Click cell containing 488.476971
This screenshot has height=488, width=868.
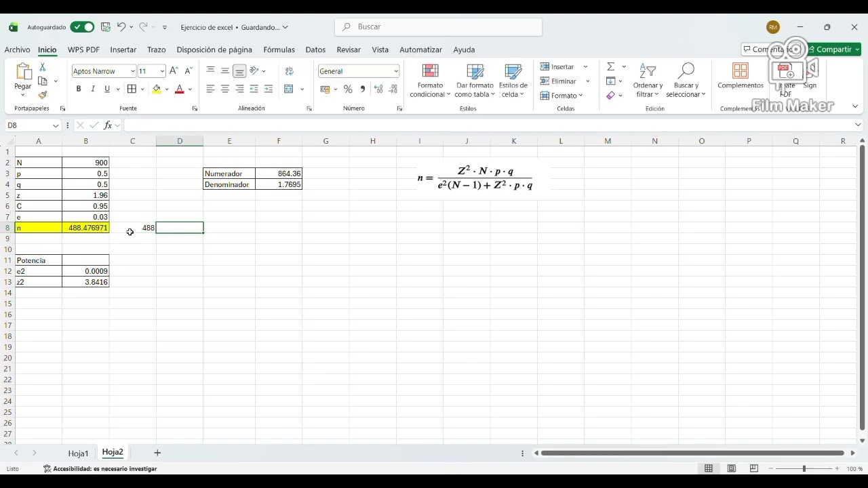coord(85,228)
